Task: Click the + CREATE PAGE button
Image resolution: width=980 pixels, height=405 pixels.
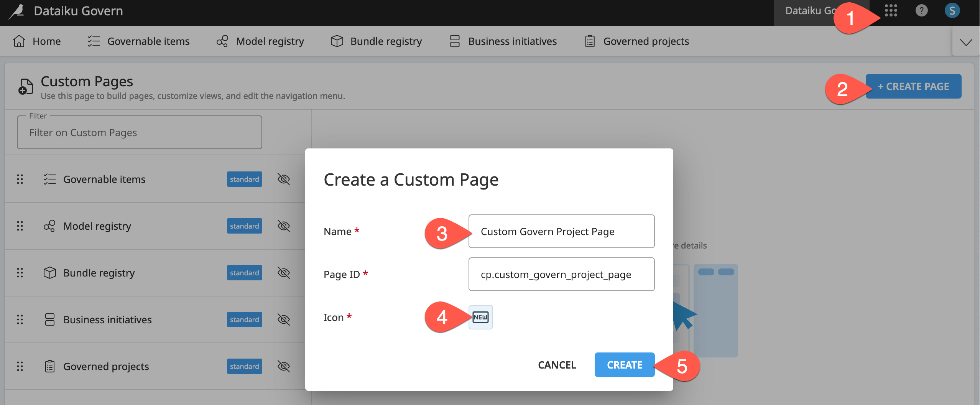Action: point(913,86)
